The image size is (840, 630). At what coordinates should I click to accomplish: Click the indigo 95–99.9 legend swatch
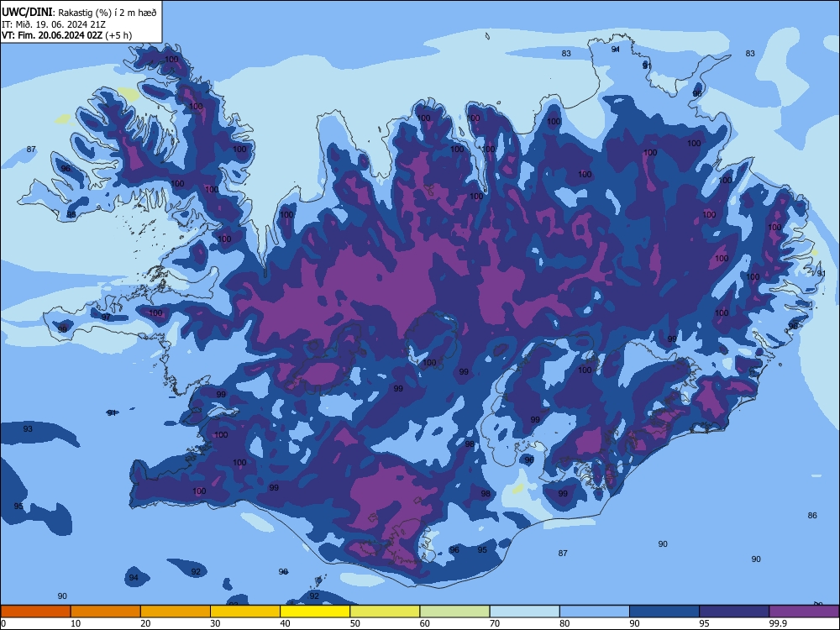734,612
